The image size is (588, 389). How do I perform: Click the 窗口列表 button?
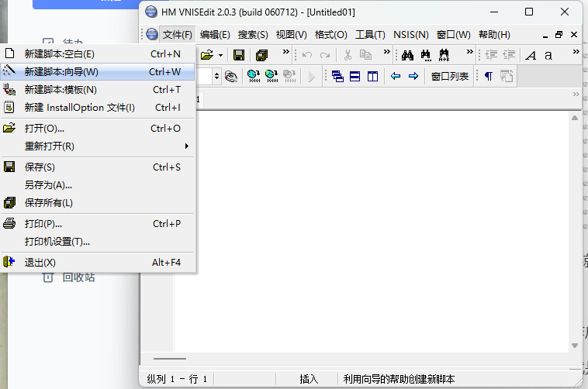tap(450, 77)
